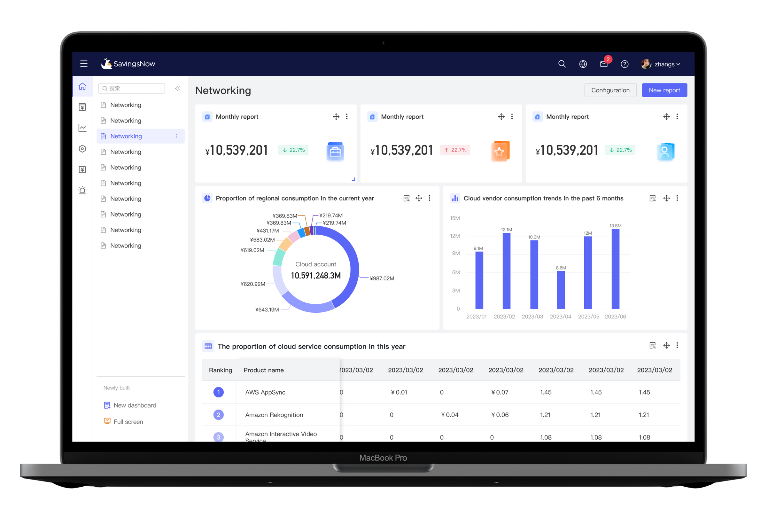Click the Configuration button
The image size is (776, 532).
(610, 90)
